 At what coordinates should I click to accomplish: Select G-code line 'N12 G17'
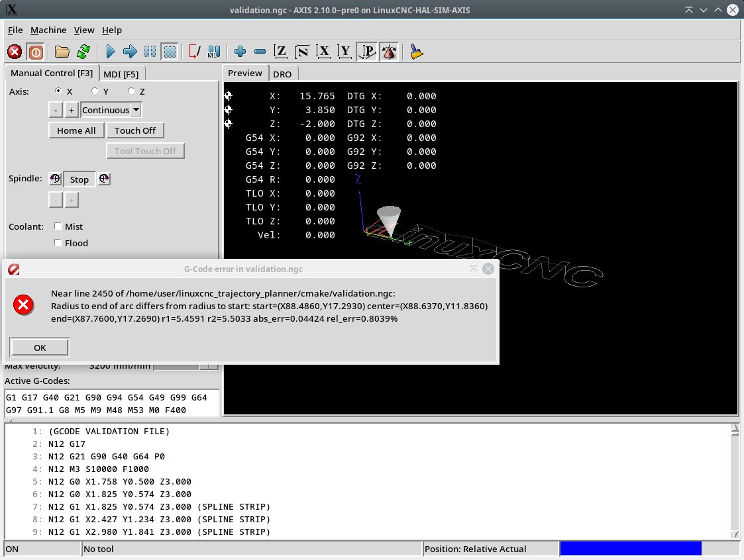pyautogui.click(x=66, y=443)
